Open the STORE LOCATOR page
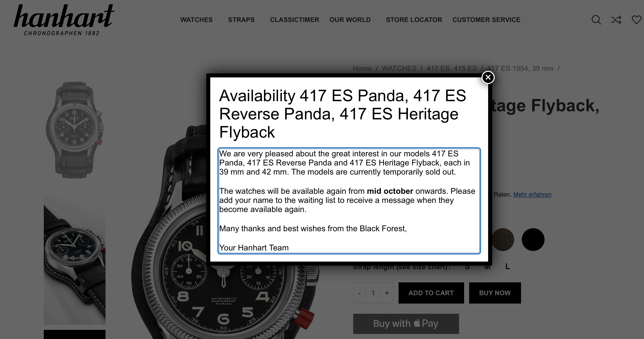This screenshot has height=339, width=644. 414,20
